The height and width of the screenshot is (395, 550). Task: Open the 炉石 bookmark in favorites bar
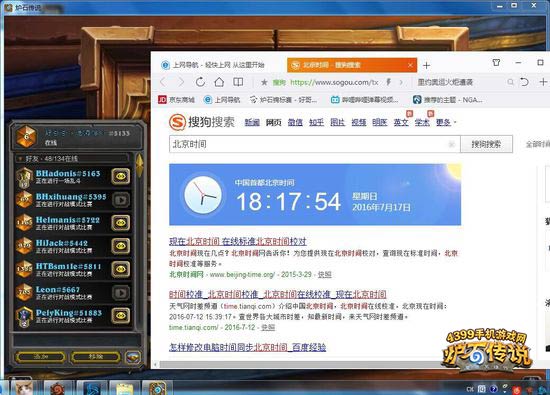tap(283, 100)
